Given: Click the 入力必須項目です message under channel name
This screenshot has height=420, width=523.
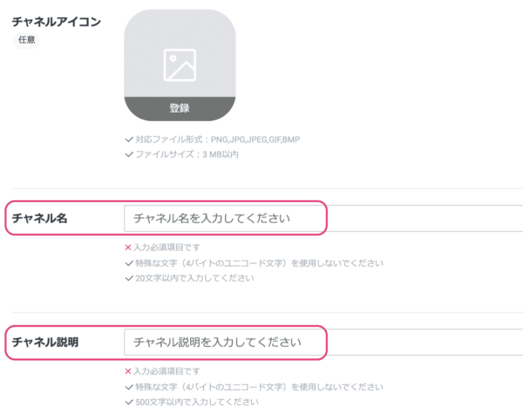Looking at the screenshot, I should [x=166, y=247].
